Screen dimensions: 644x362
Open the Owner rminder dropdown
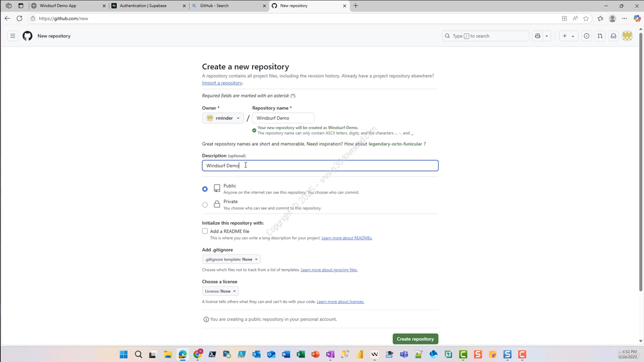[223, 118]
